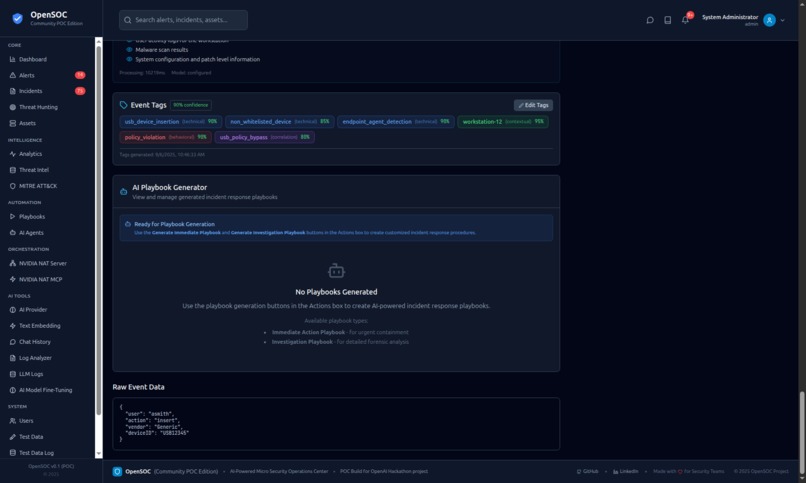The height and width of the screenshot is (483, 806).
Task: Select the usb_policy_bypass tag
Action: (x=264, y=137)
